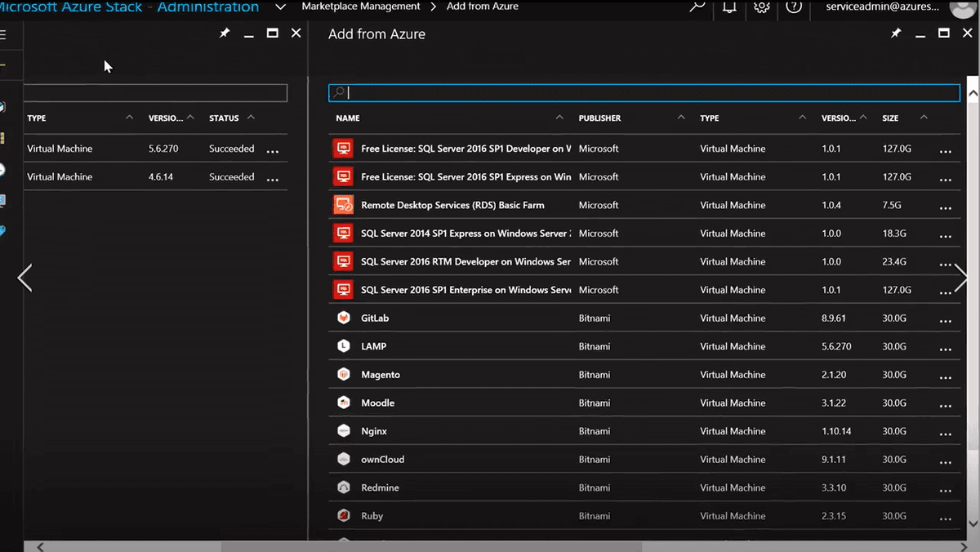This screenshot has height=552, width=980.
Task: Expand the dropdown chevron beside the portal title
Action: point(281,7)
